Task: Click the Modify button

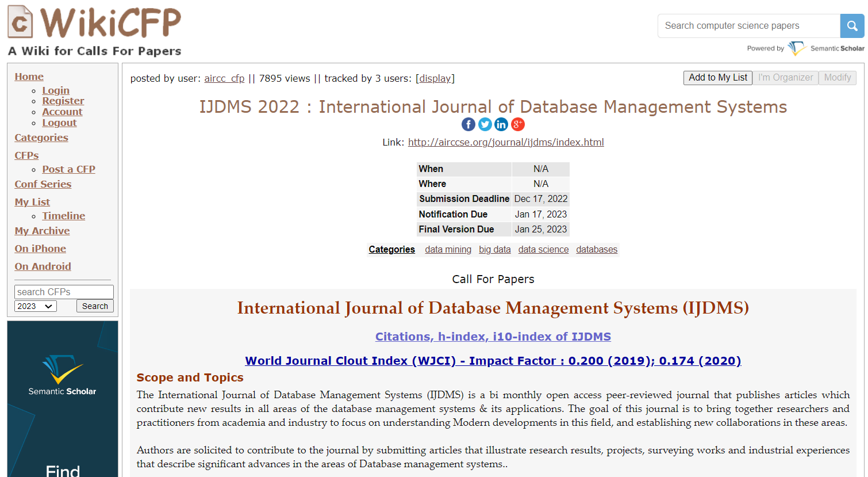Action: pos(838,78)
